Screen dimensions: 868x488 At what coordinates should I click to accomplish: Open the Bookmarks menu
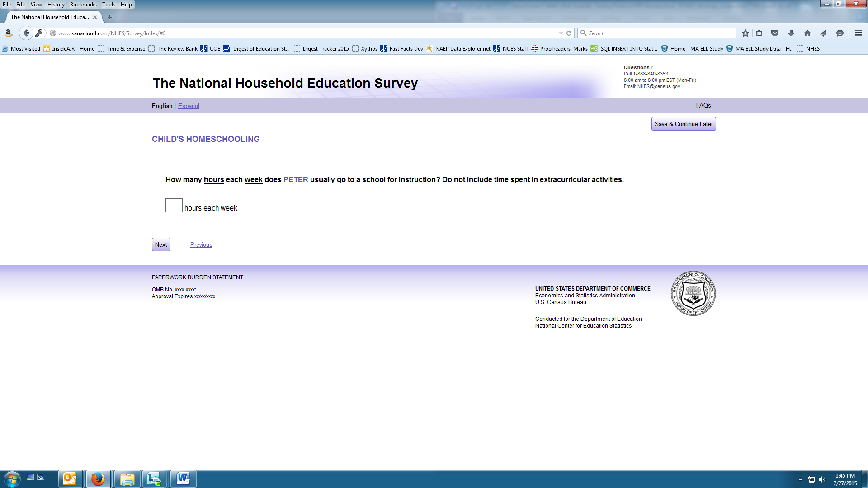point(83,5)
